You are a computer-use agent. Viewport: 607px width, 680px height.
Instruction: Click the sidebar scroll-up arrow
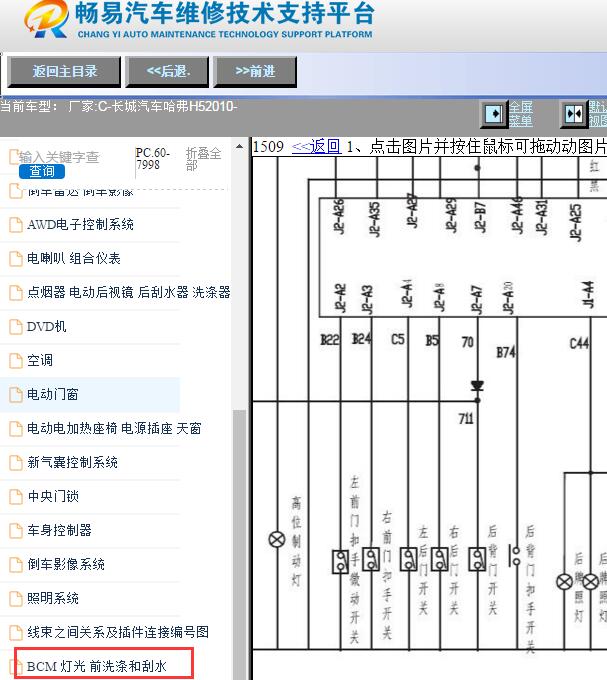[239, 147]
